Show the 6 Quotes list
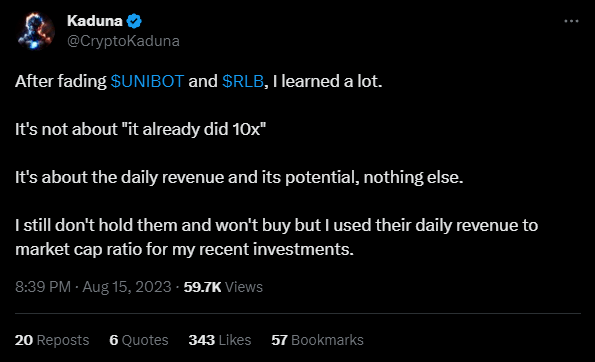 (139, 340)
